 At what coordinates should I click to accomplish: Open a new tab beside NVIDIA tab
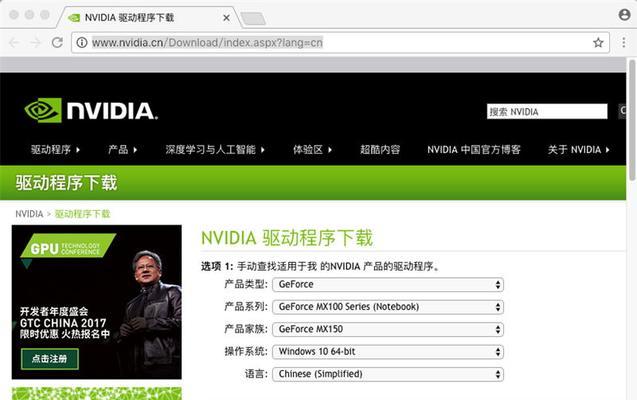click(253, 18)
